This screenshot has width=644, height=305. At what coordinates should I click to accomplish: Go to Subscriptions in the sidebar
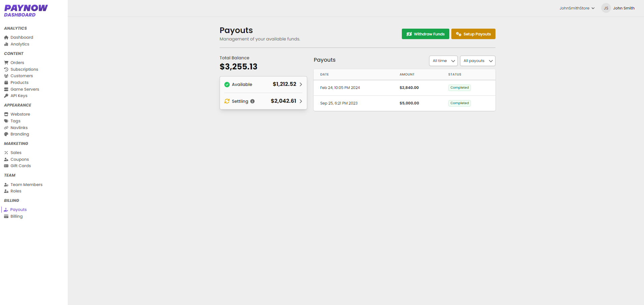coord(24,69)
